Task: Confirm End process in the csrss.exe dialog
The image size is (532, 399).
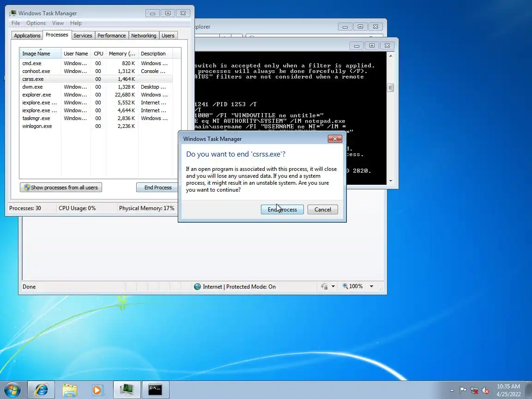Action: tap(282, 209)
